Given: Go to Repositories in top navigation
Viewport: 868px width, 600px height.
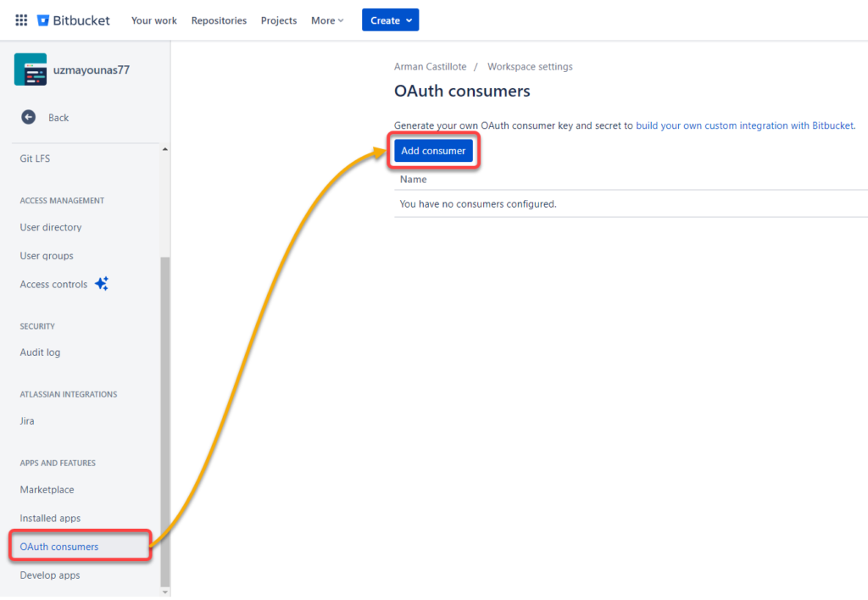Looking at the screenshot, I should (219, 20).
